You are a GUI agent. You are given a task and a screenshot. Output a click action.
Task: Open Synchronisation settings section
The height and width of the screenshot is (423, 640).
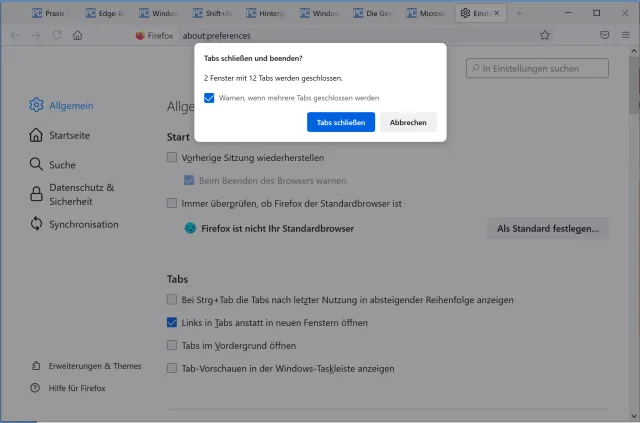click(83, 224)
